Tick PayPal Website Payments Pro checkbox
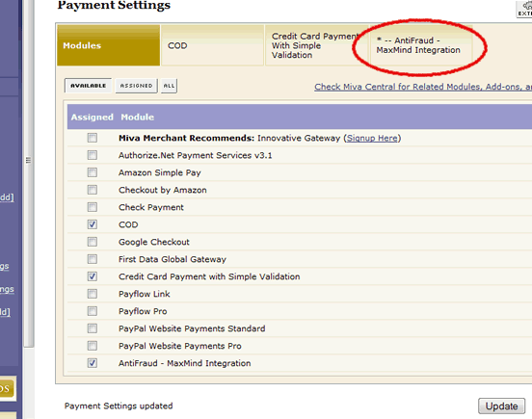532x419 pixels. click(x=92, y=346)
